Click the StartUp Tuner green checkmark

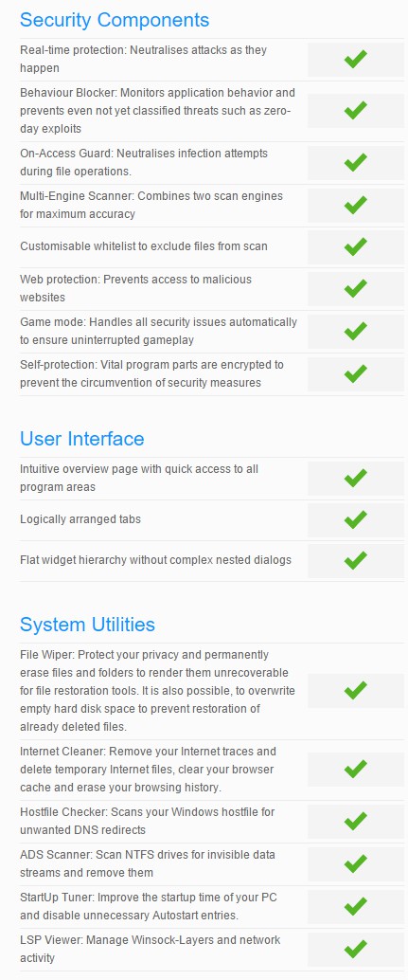click(x=356, y=906)
